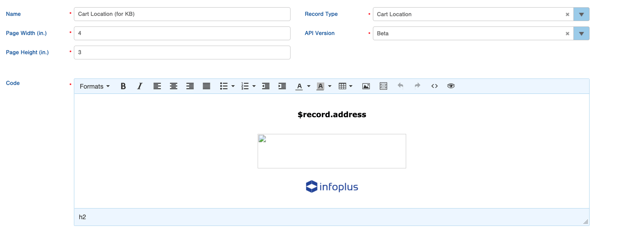
Task: Click the undo arrow
Action: pos(401,86)
